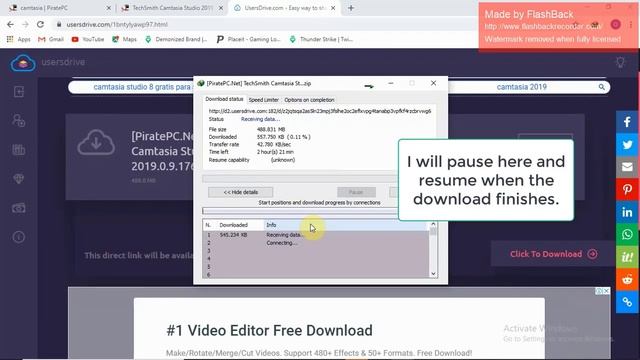Open a new browser tab

click(x=351, y=8)
